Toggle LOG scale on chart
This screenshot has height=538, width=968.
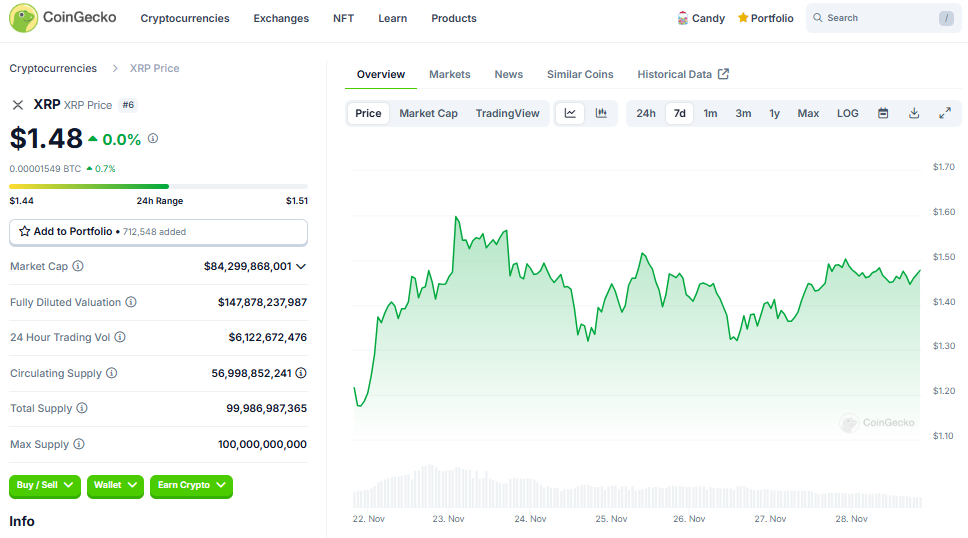(x=848, y=113)
